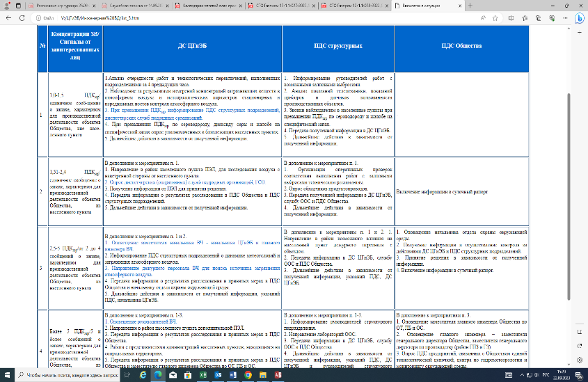Click the 'Более 3 ПДК' cell in row 4
Image resolution: width=588 pixels, height=382 pixels.
point(75,340)
